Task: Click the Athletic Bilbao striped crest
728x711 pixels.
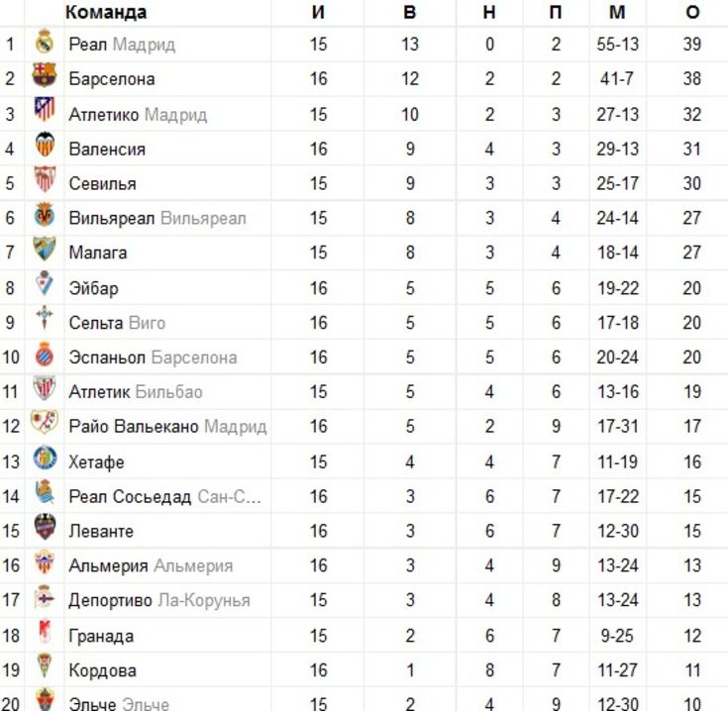Action: click(45, 388)
